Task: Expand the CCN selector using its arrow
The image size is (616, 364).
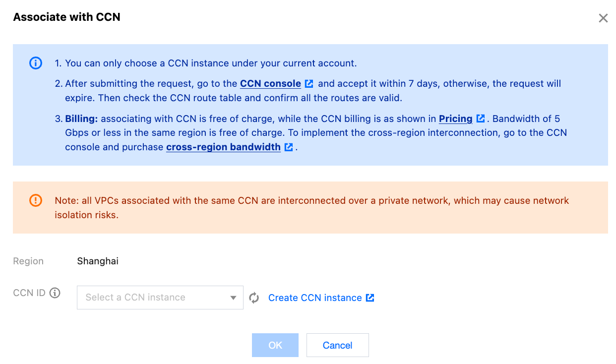Action: click(x=233, y=298)
